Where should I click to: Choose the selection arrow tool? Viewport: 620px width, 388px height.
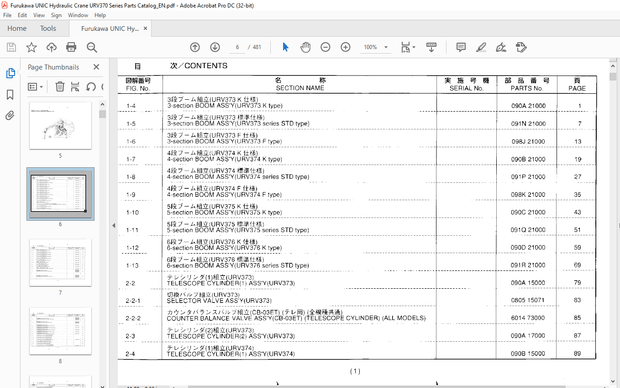click(285, 47)
